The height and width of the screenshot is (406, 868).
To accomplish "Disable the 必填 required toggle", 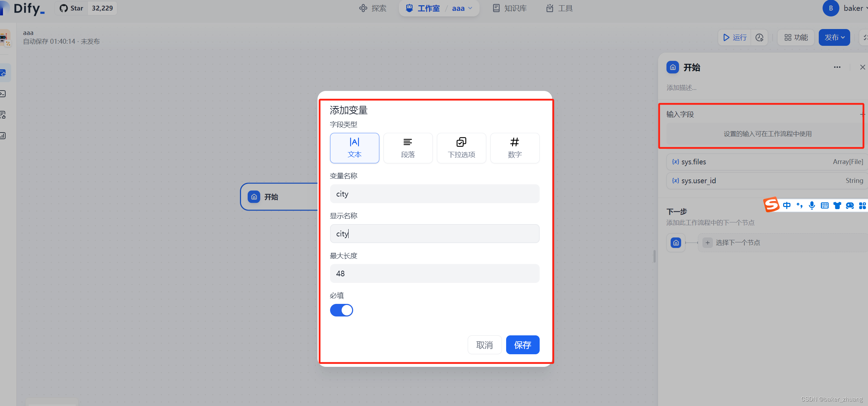I will 341,310.
